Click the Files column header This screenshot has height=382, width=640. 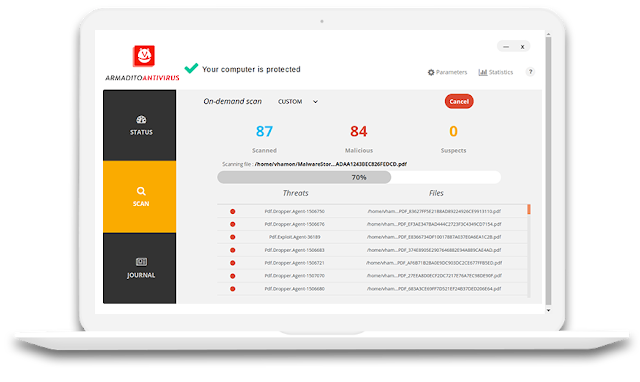(x=436, y=193)
